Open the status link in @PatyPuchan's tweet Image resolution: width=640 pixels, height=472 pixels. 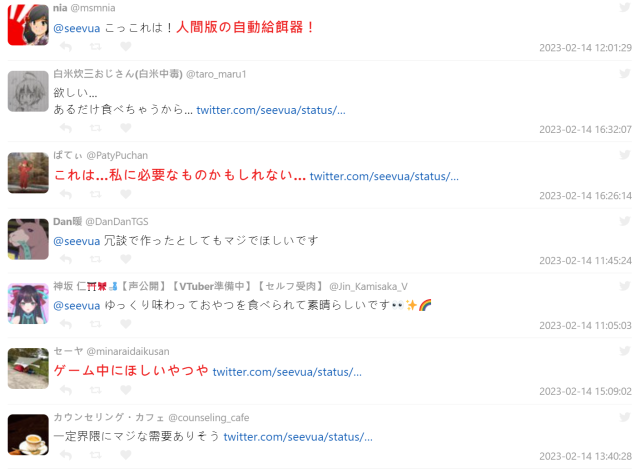point(384,176)
